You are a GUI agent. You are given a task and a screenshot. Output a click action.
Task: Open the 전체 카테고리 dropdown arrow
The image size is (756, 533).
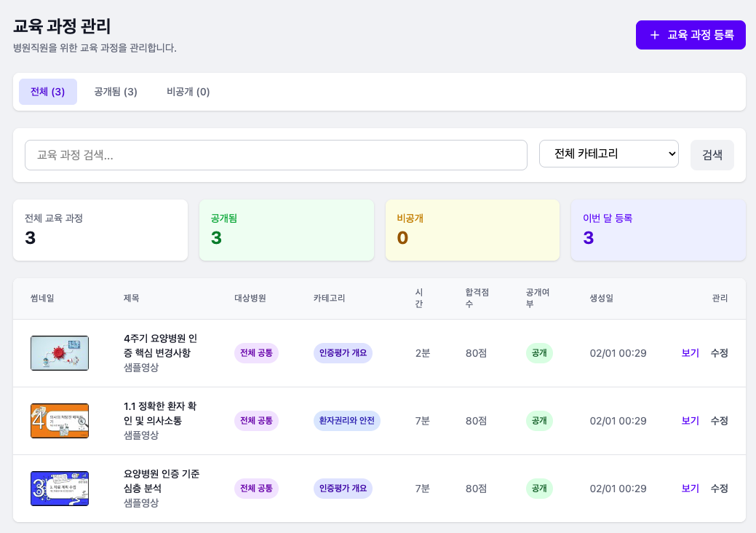tap(669, 154)
